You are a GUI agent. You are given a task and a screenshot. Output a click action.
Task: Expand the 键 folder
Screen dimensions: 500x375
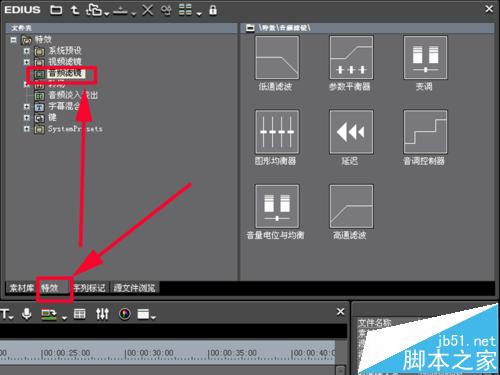[x=27, y=118]
